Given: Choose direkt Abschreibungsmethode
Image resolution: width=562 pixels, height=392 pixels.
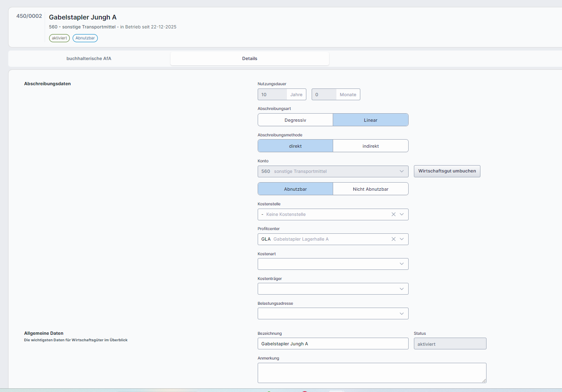Looking at the screenshot, I should click(x=295, y=146).
